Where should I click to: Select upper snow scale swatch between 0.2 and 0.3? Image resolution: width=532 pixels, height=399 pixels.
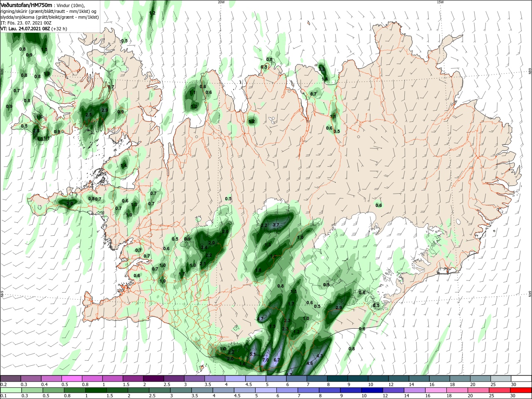click(x=10, y=379)
